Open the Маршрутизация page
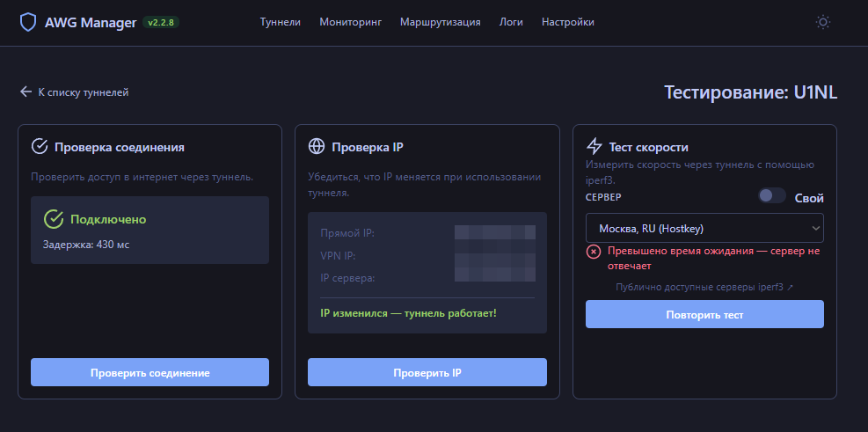The image size is (868, 432). pos(440,22)
